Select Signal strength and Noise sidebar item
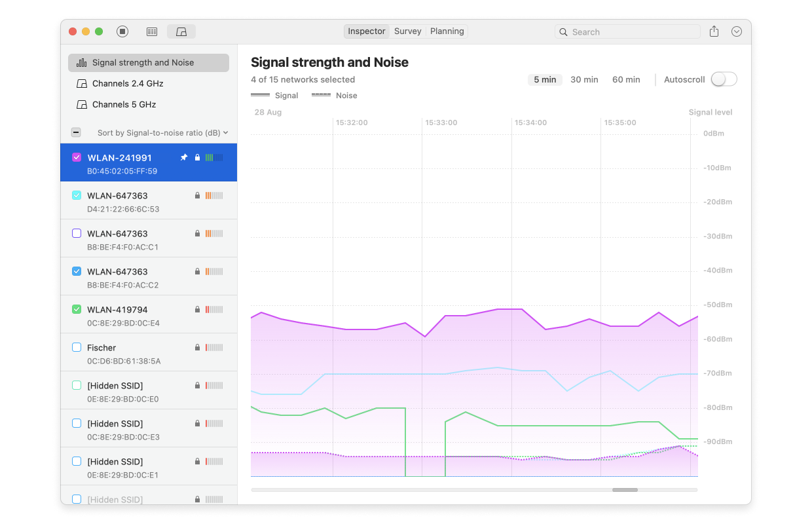The height and width of the screenshot is (524, 812). click(x=143, y=63)
